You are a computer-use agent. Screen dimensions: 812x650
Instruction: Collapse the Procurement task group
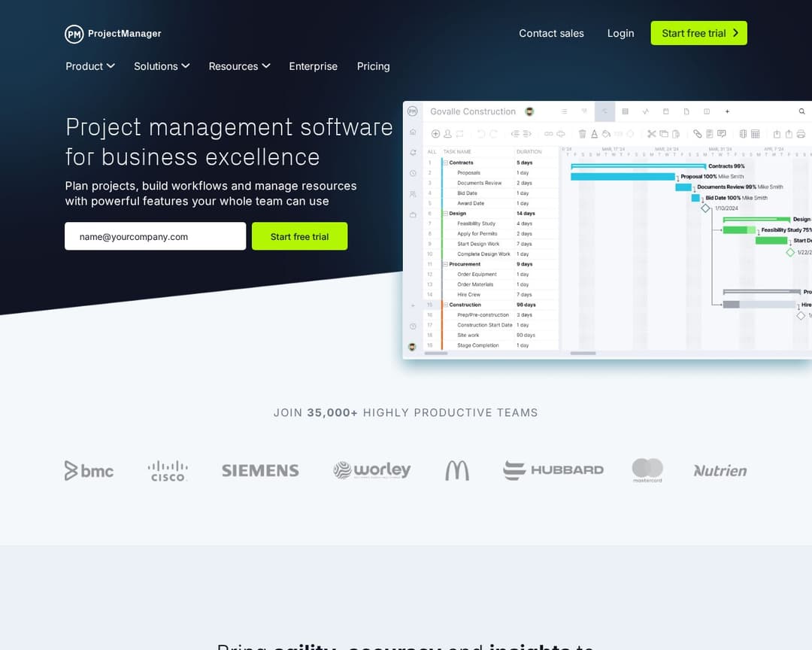point(445,264)
